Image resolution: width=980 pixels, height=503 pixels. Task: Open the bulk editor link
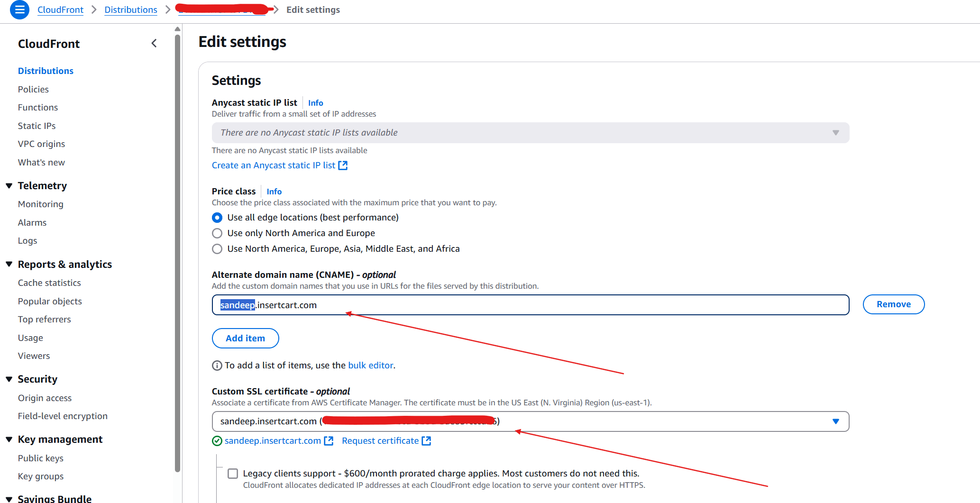click(371, 366)
